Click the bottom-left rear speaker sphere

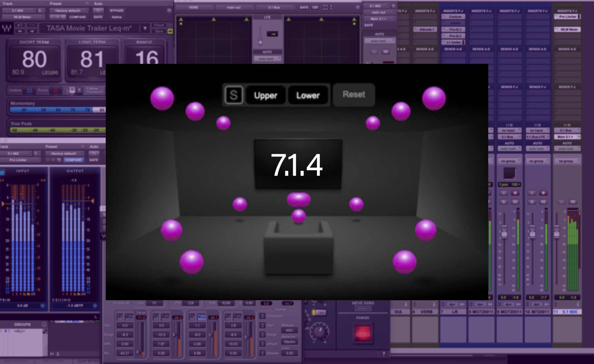[192, 262]
